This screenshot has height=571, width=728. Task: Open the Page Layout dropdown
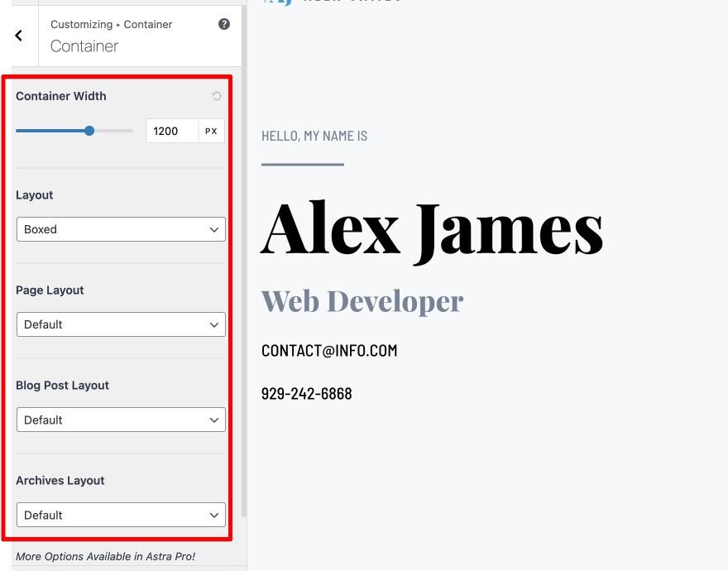click(x=121, y=324)
